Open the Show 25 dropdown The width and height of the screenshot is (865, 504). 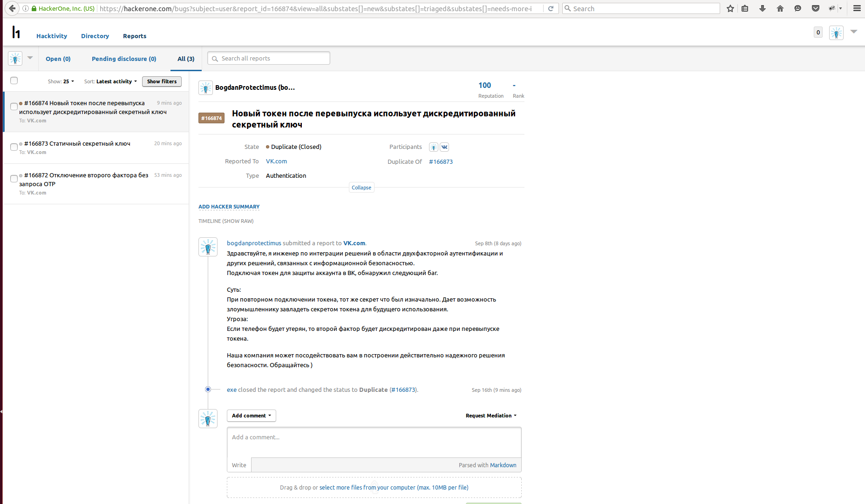pyautogui.click(x=61, y=81)
